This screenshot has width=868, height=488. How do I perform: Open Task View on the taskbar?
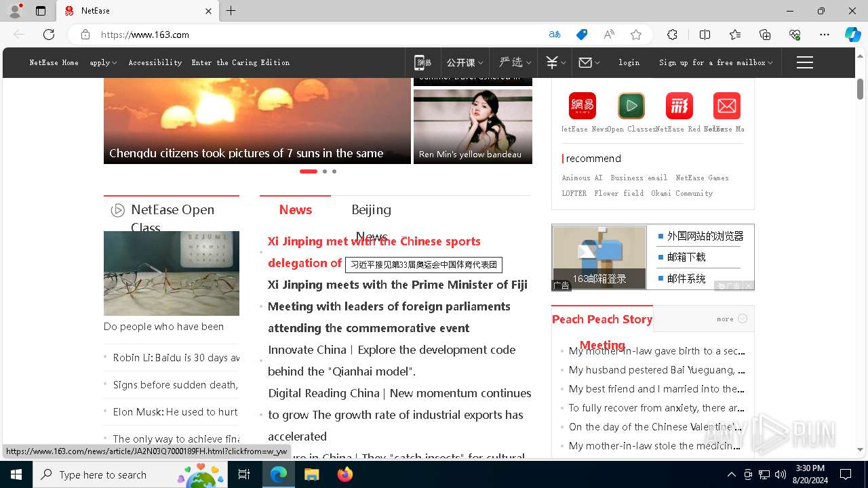coord(244,474)
